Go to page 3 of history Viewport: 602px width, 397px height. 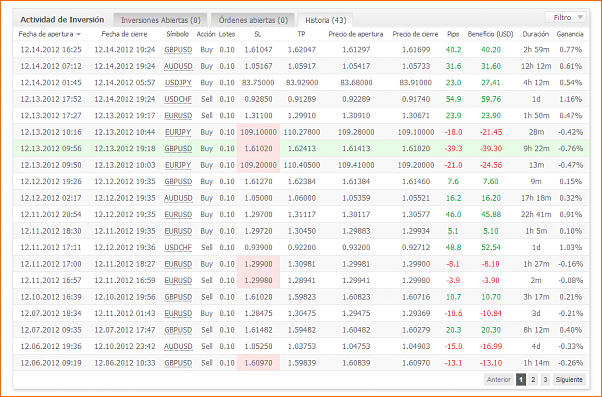tap(545, 380)
